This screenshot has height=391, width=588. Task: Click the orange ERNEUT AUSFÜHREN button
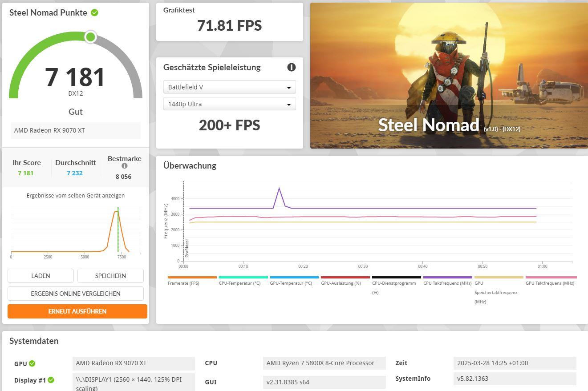pyautogui.click(x=77, y=311)
